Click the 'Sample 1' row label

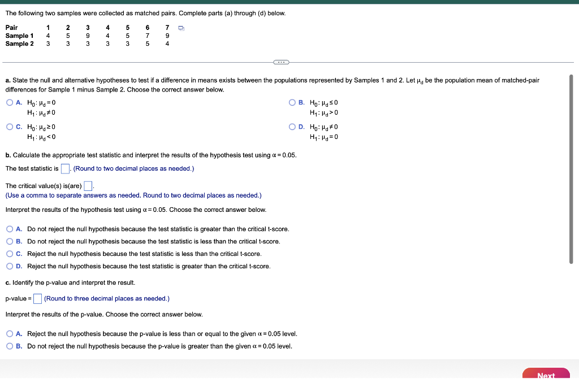19,36
